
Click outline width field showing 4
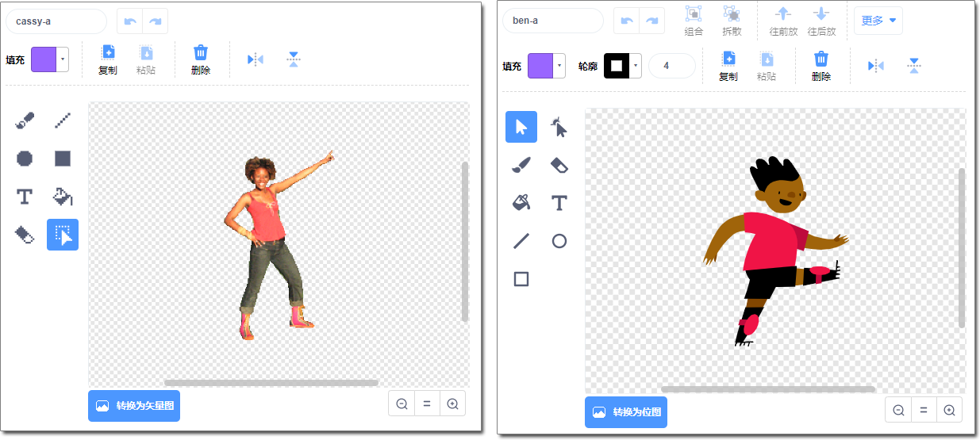point(671,66)
